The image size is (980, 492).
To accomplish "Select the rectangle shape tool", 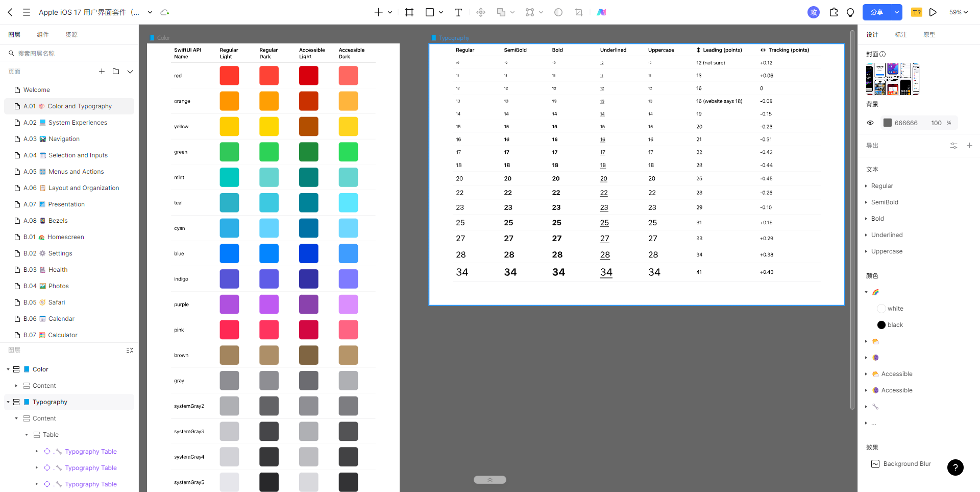I will [430, 12].
